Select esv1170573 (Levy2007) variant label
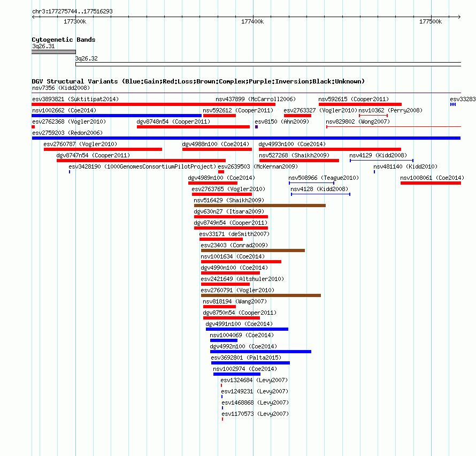The image size is (476, 456). pyautogui.click(x=255, y=414)
